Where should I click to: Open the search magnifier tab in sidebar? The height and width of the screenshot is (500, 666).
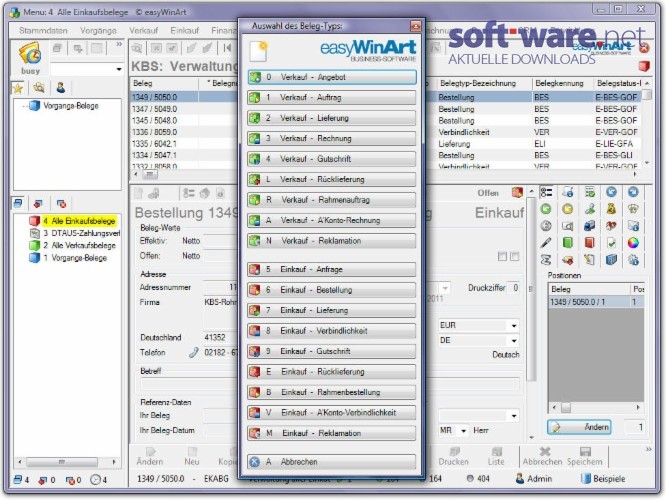tap(39, 88)
